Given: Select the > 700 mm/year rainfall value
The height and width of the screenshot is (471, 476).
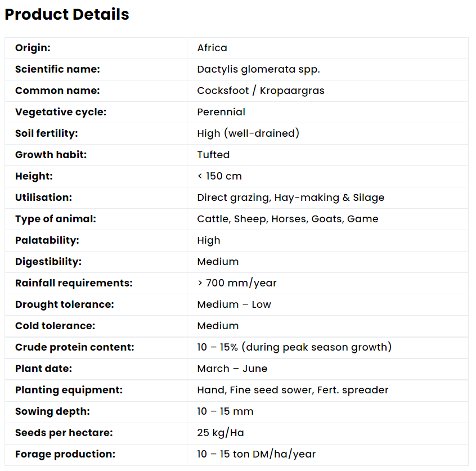Looking at the screenshot, I should point(237,283).
